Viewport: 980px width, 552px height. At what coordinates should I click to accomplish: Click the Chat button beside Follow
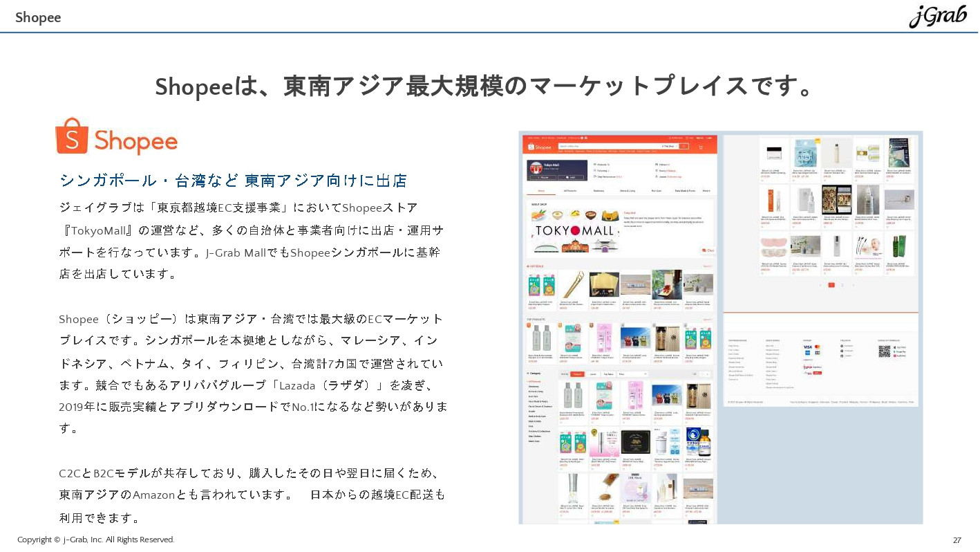point(568,177)
